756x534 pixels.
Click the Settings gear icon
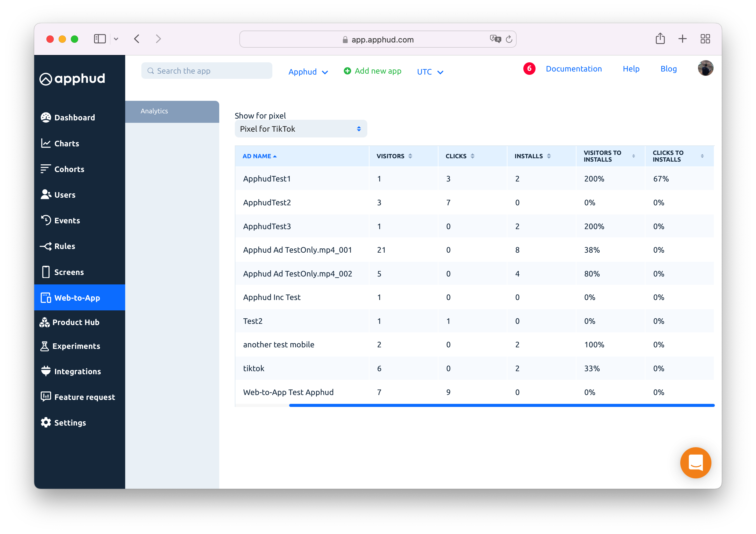point(46,422)
